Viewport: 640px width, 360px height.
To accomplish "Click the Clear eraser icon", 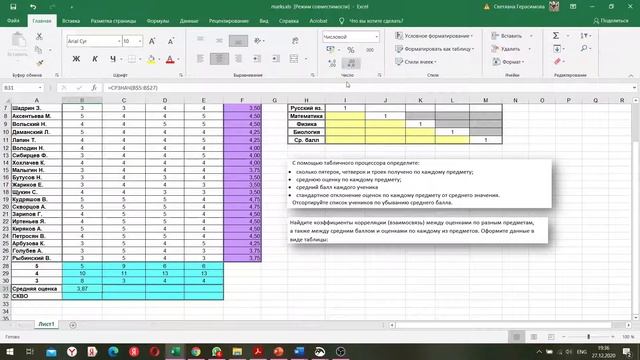I will pos(558,62).
